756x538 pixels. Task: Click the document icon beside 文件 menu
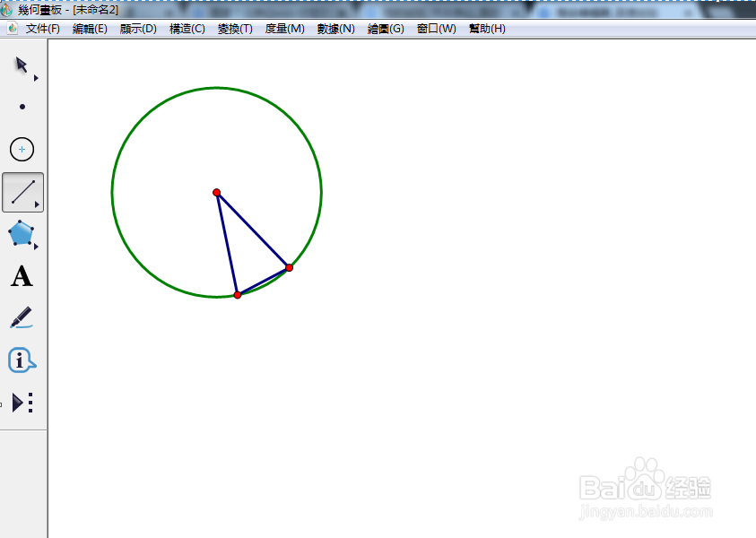[13, 29]
